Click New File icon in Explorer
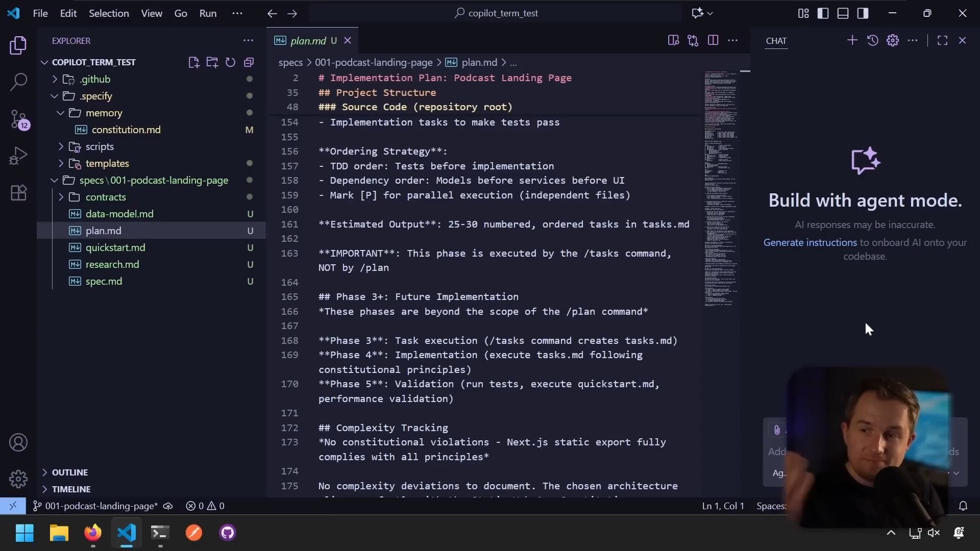 (193, 62)
